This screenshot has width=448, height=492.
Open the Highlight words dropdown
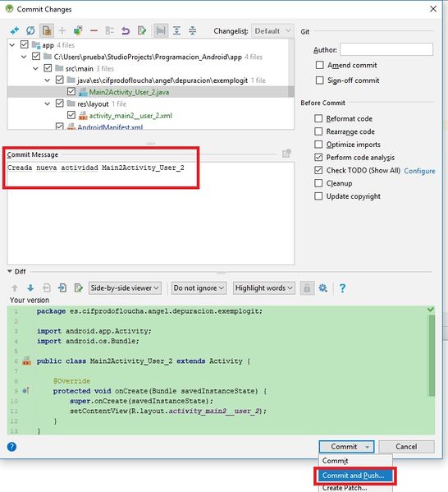pos(264,288)
